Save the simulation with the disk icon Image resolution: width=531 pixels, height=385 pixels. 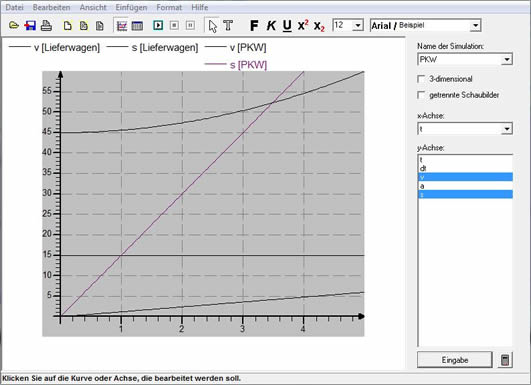tap(30, 25)
